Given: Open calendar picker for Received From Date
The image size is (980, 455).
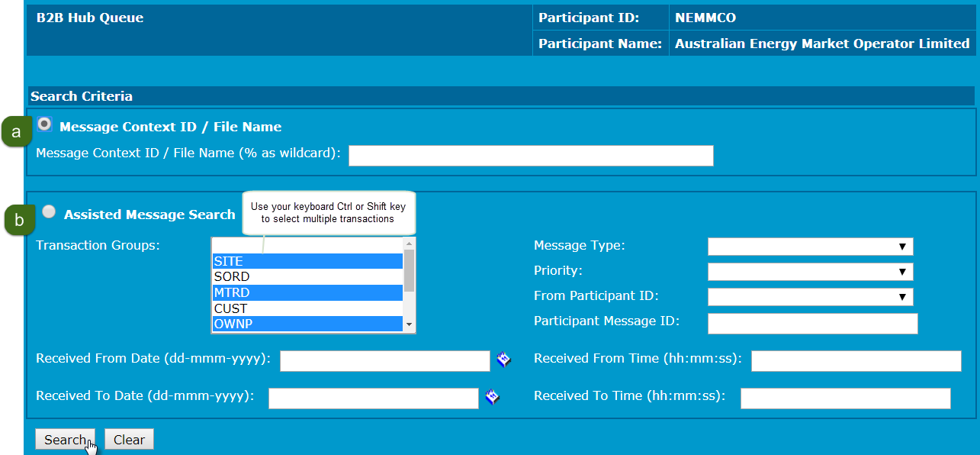Looking at the screenshot, I should [x=503, y=360].
